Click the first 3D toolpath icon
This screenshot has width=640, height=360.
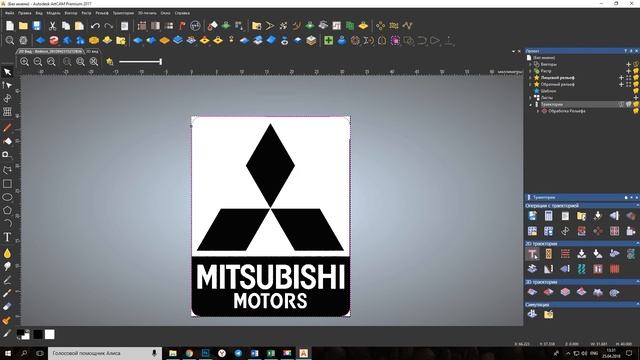[532, 292]
